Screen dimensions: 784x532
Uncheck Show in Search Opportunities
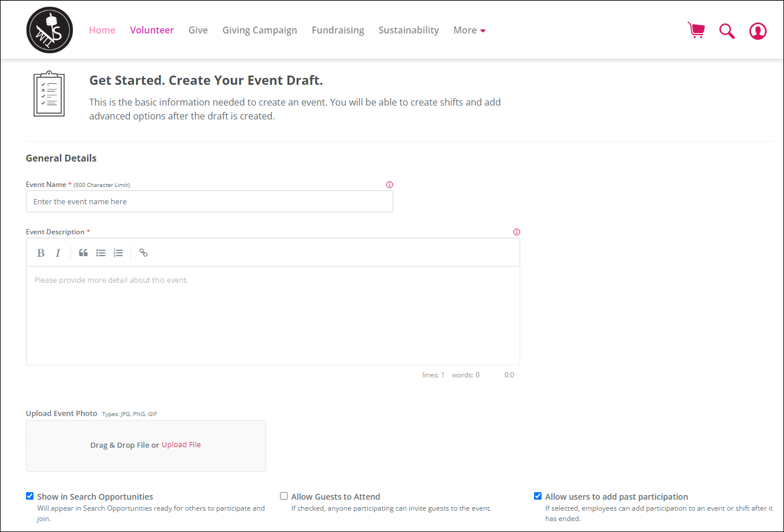point(30,496)
